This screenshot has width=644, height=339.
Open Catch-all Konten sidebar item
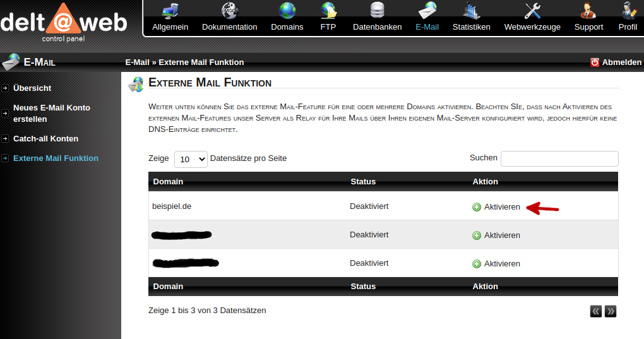point(45,139)
